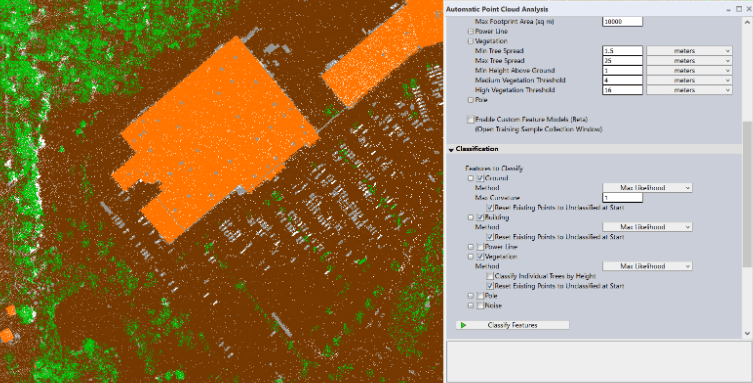753x383 pixels.
Task: Check the Noise feature checkbox
Action: pos(480,305)
